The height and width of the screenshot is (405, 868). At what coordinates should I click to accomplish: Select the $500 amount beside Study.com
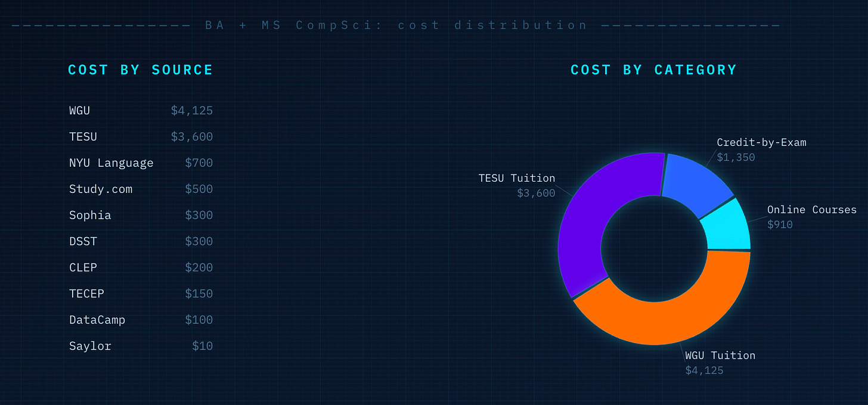click(x=199, y=189)
